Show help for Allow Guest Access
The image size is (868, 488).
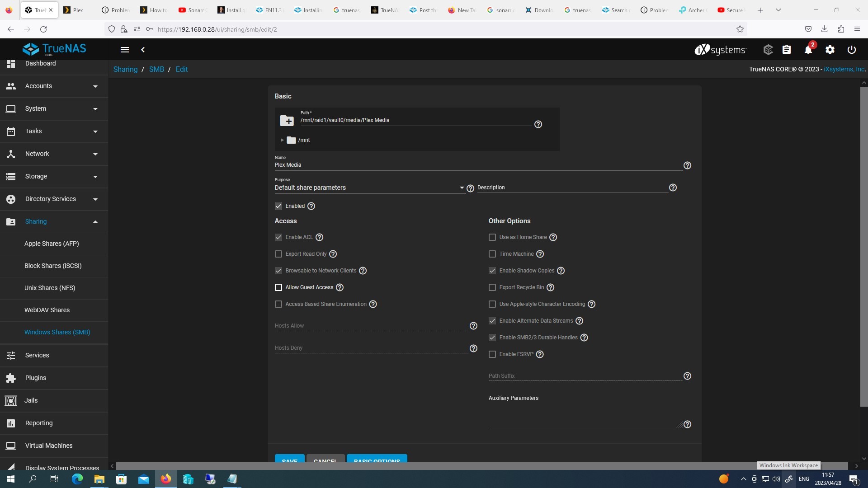[x=340, y=287]
